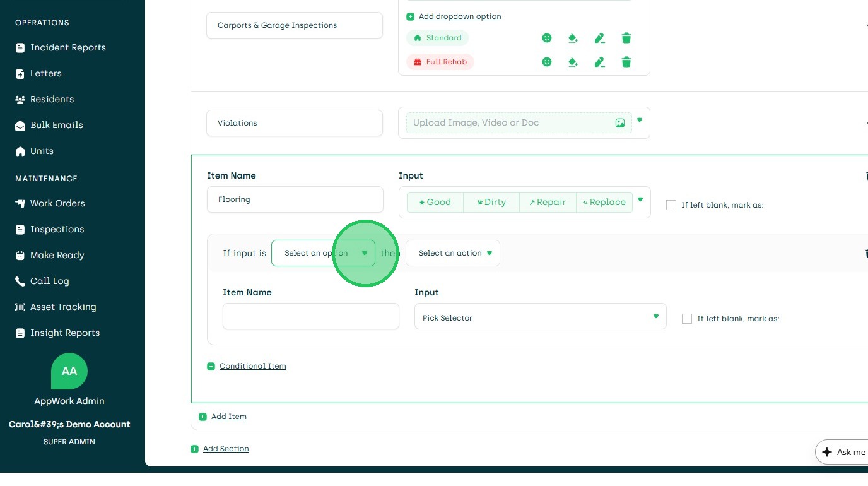The width and height of the screenshot is (868, 486).
Task: Open the fill color picker for Full Rehab
Action: click(x=573, y=62)
